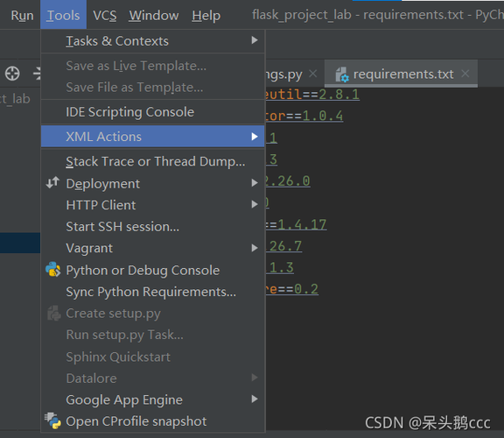Select Run setup.py Task entry
Viewport: 504px width, 438px height.
coord(153,335)
